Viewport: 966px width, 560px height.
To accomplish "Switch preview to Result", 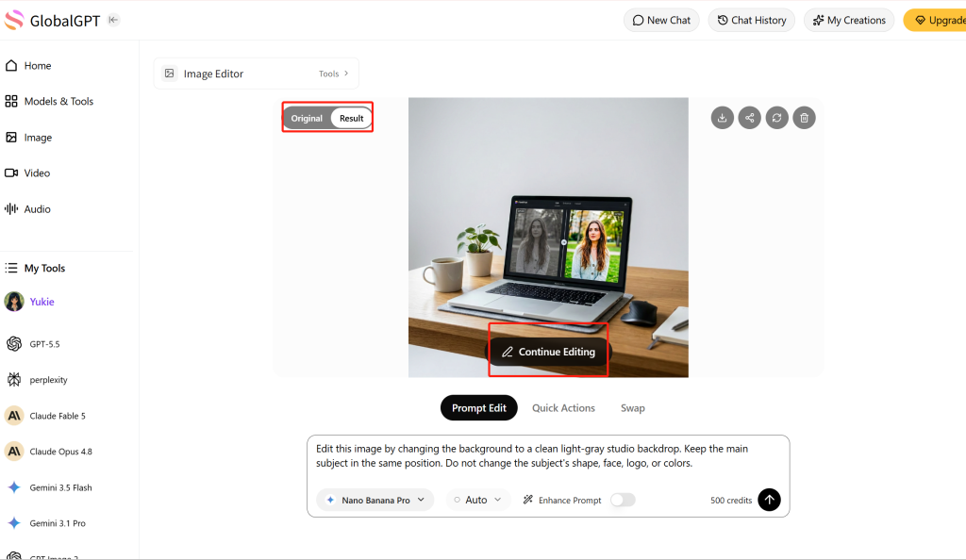I will [352, 118].
